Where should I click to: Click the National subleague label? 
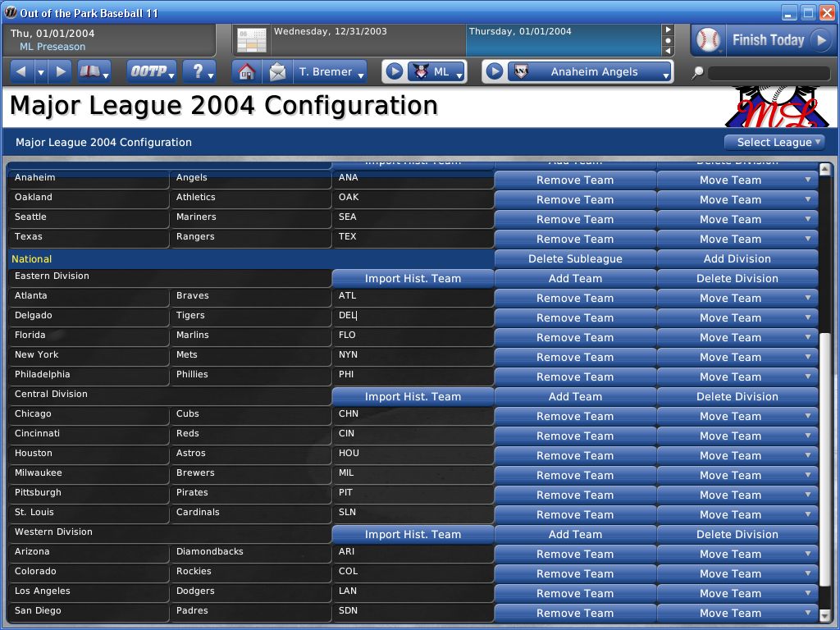[x=32, y=258]
